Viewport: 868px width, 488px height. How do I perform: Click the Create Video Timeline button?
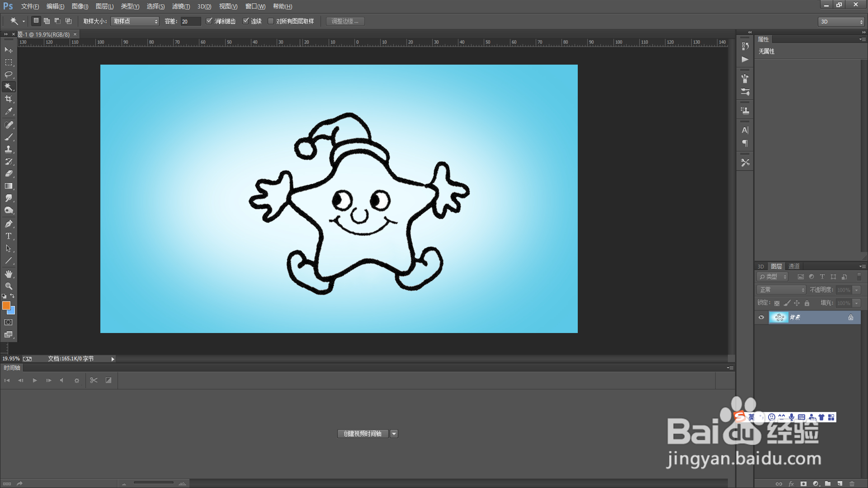pos(363,434)
